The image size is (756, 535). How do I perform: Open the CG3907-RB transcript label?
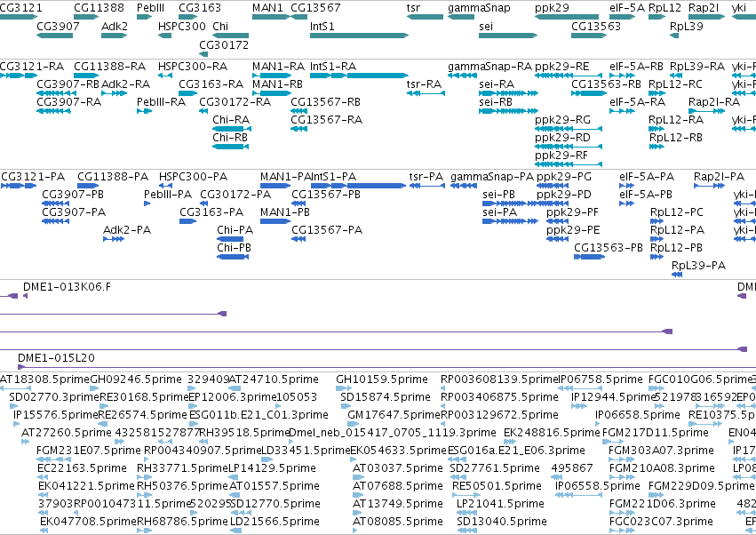[x=68, y=84]
